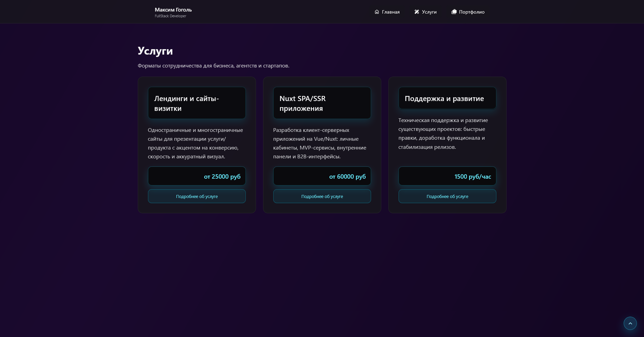The height and width of the screenshot is (337, 644).
Task: Click the FullStack Developer subtitle
Action: pyautogui.click(x=171, y=16)
